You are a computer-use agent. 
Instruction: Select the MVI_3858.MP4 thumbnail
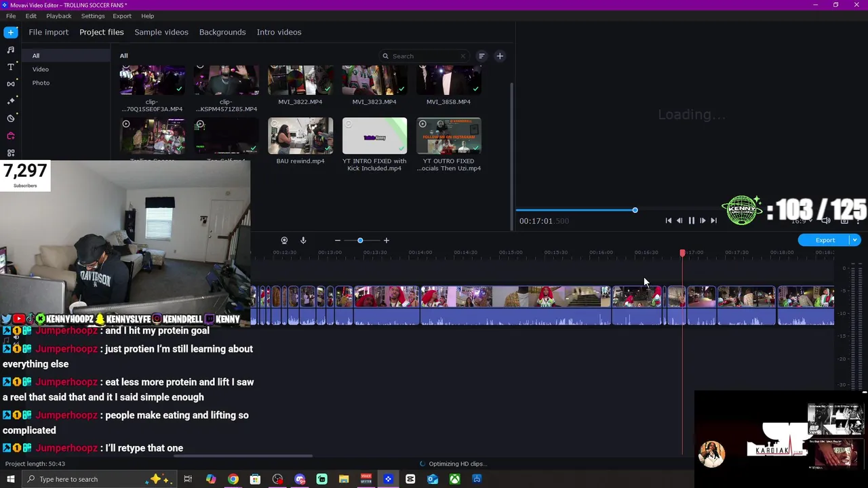(449, 81)
